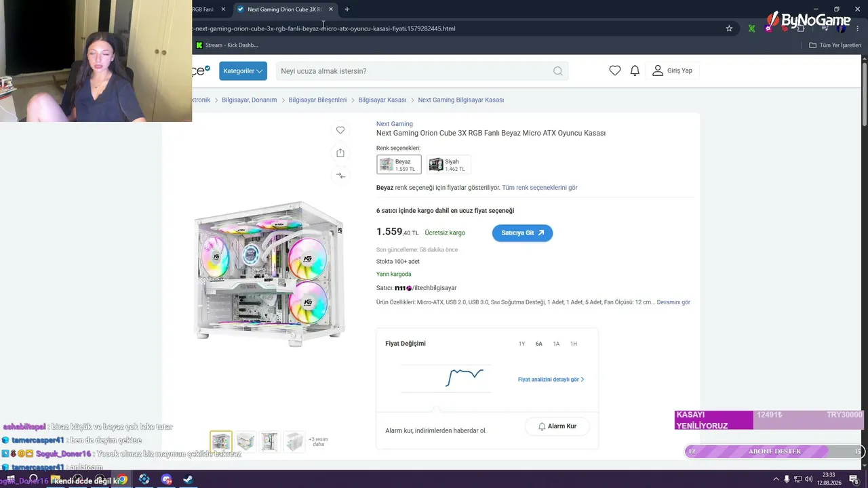Go to Bilgisayar Kasası breadcrumb
Image resolution: width=868 pixels, height=488 pixels.
382,100
